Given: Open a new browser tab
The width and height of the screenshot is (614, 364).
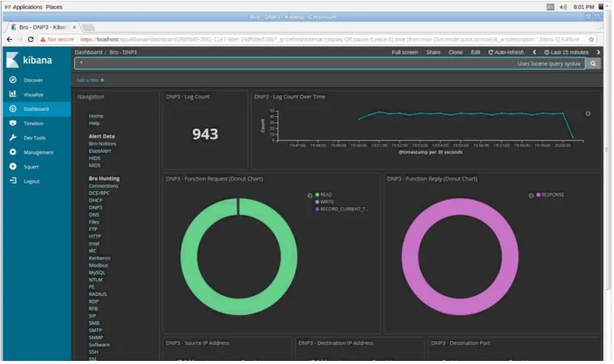Looking at the screenshot, I should 89,28.
